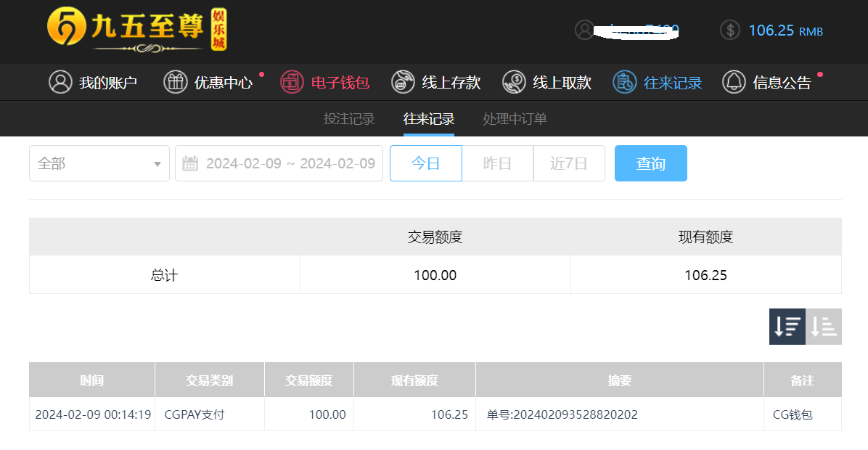Click the 线上取款 withdrawal icon
Image resolution: width=868 pixels, height=450 pixels.
[x=514, y=82]
